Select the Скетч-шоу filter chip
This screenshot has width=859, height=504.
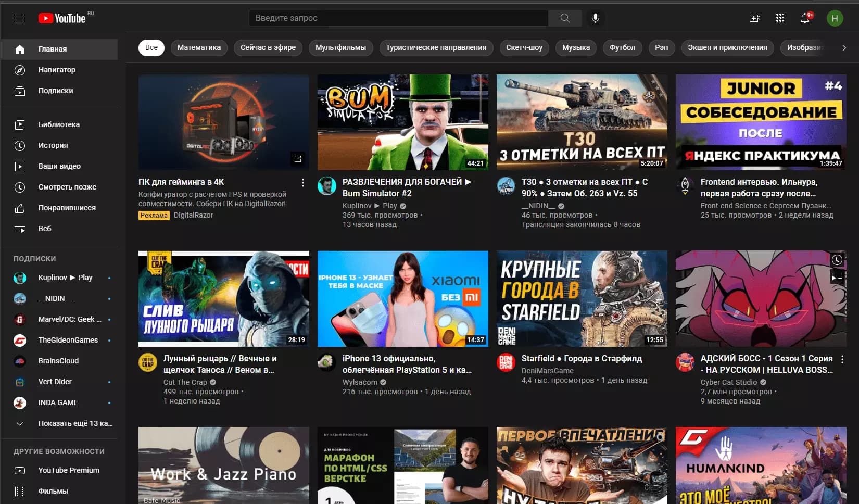(x=524, y=48)
